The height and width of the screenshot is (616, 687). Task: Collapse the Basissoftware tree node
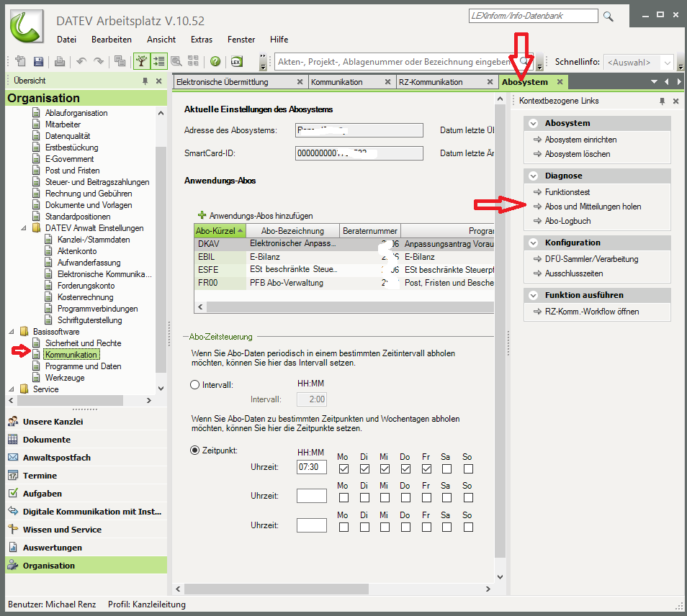coord(12,332)
